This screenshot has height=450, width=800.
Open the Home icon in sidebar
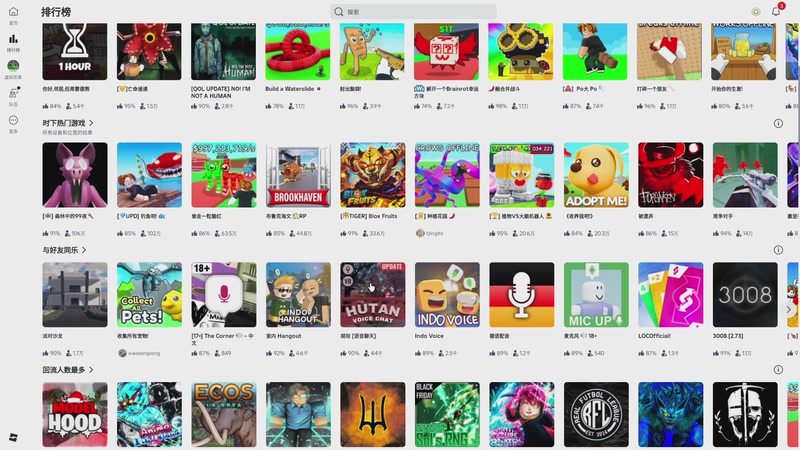pyautogui.click(x=13, y=12)
